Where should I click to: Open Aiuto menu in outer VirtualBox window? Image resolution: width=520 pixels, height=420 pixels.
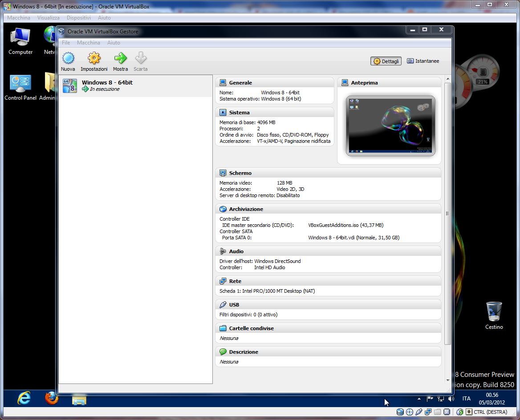(x=104, y=17)
